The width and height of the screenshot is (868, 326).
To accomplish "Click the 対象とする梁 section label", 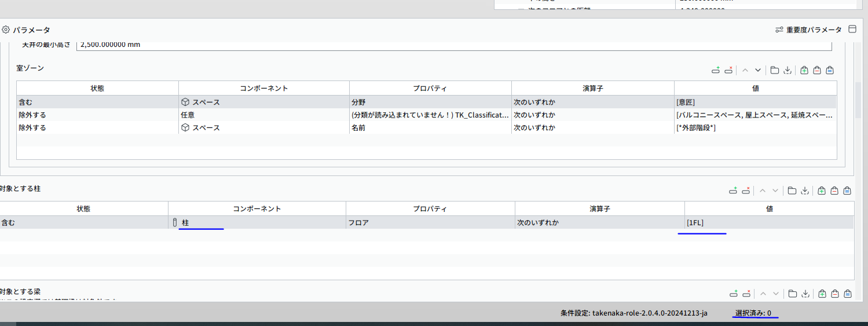I will (x=20, y=291).
